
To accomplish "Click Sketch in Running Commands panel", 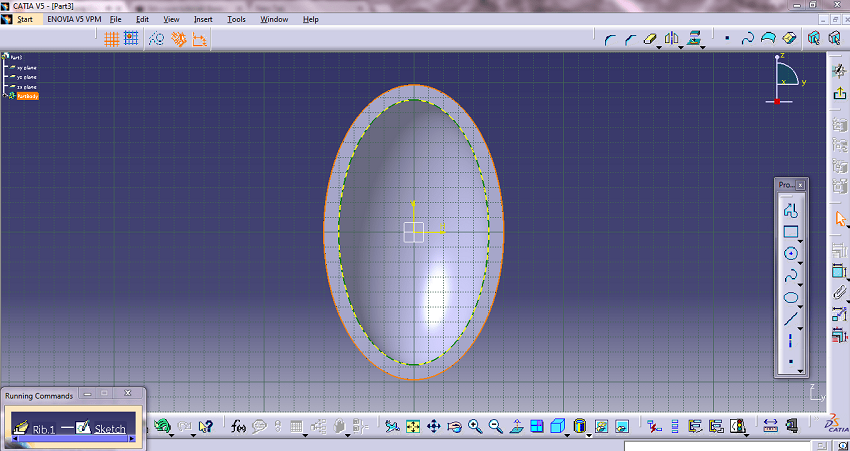I will coord(110,429).
